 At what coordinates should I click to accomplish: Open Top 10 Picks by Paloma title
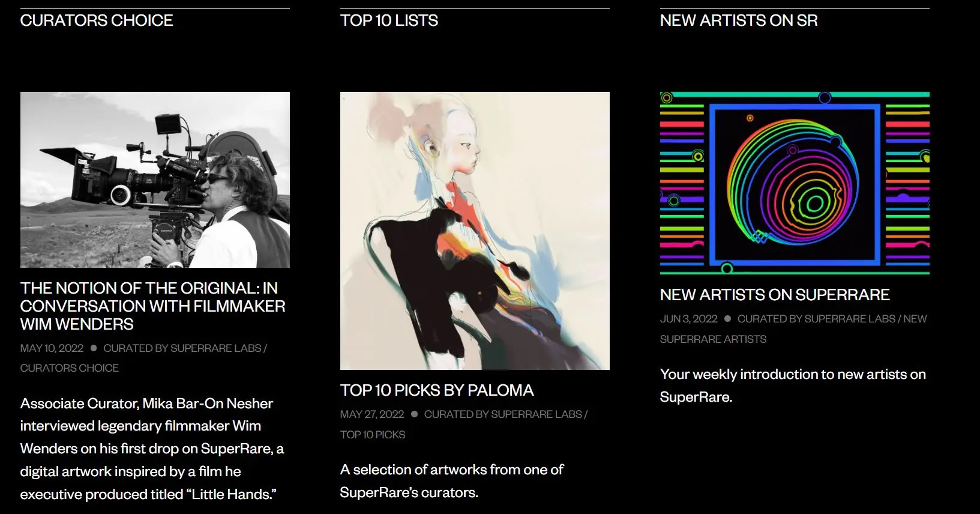click(x=437, y=390)
